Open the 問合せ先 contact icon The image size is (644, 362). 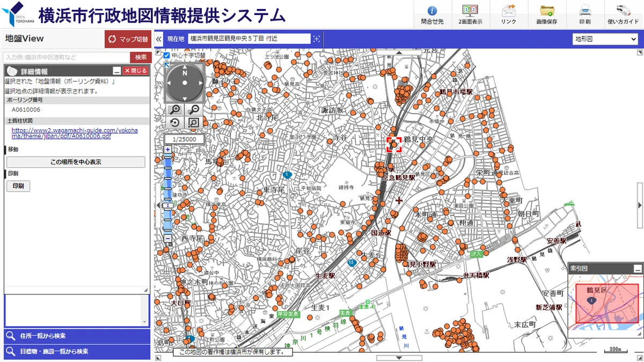432,14
